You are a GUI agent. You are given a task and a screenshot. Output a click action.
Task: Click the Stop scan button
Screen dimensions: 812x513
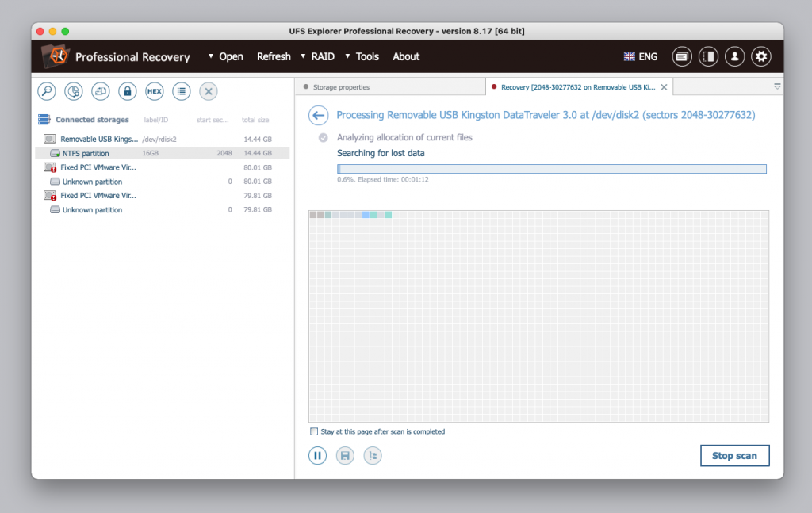click(734, 455)
